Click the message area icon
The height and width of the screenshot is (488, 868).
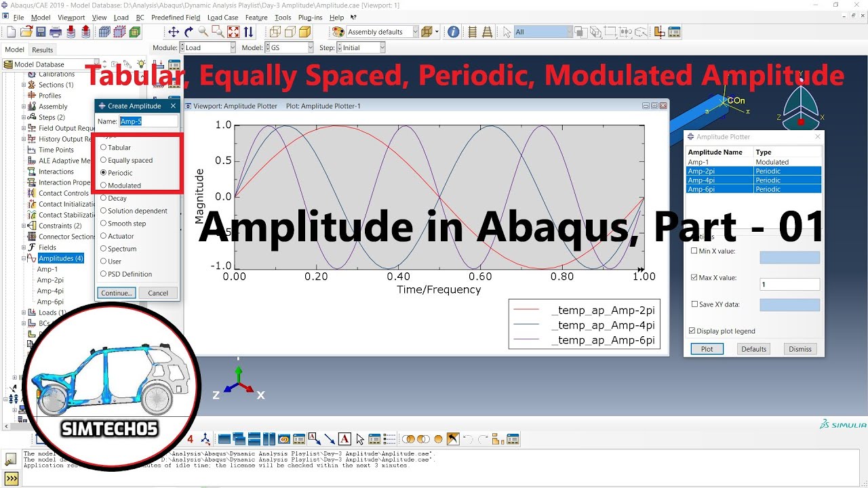pyautogui.click(x=11, y=459)
